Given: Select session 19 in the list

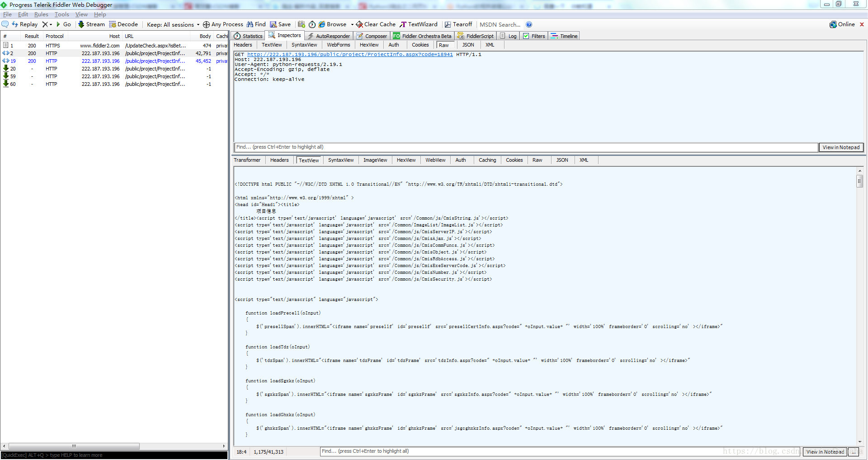Looking at the screenshot, I should click(x=114, y=61).
